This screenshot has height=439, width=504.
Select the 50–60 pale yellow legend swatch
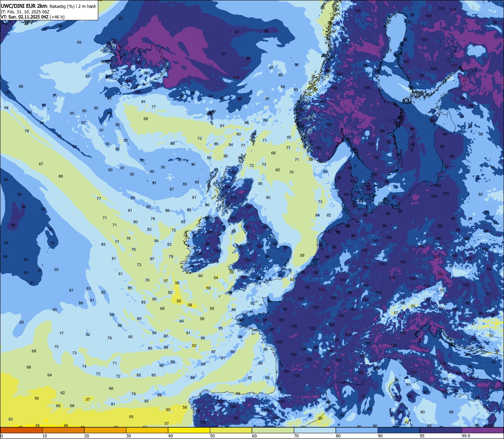231,430
